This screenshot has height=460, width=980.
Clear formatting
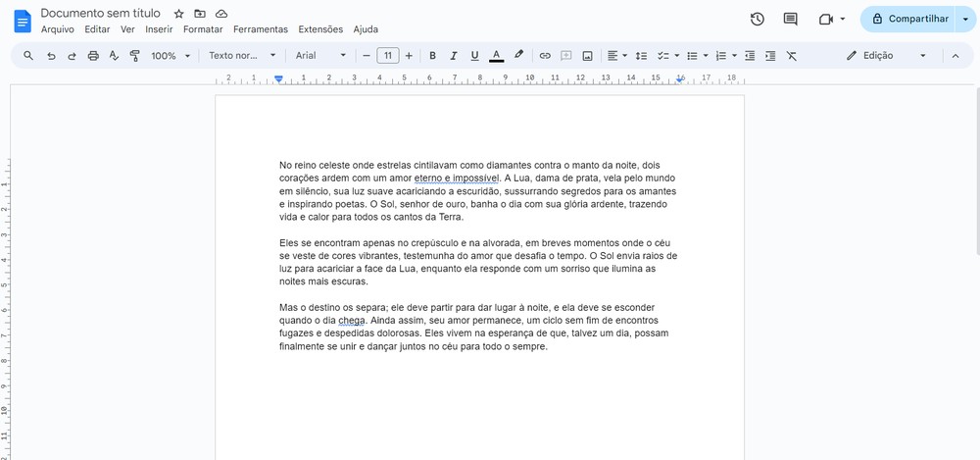[x=791, y=56]
